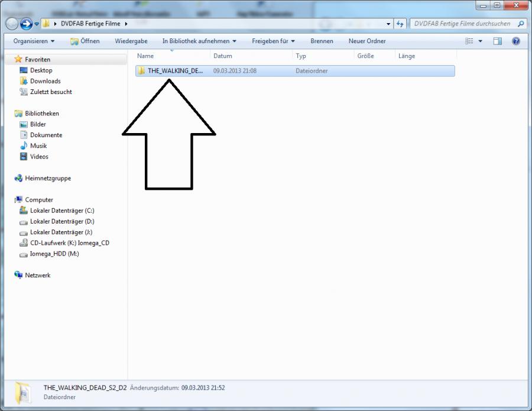Create a folder with Neuer Ordner

[x=367, y=41]
